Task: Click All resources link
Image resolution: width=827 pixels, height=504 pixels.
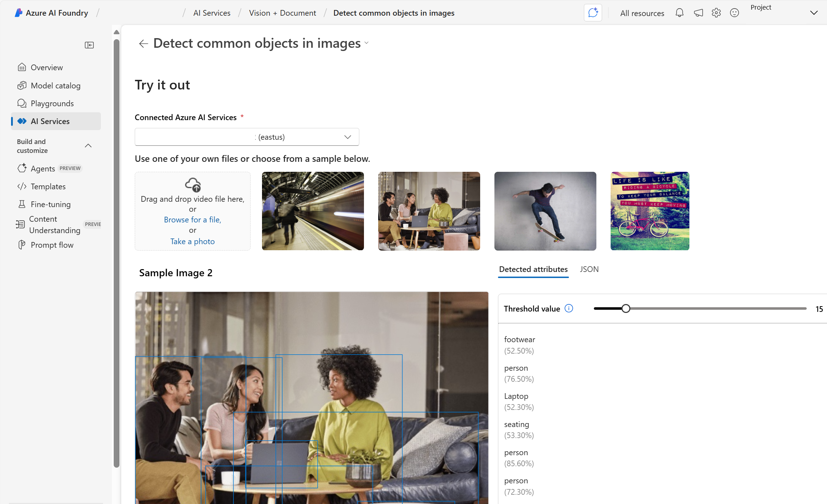Action: pyautogui.click(x=642, y=13)
